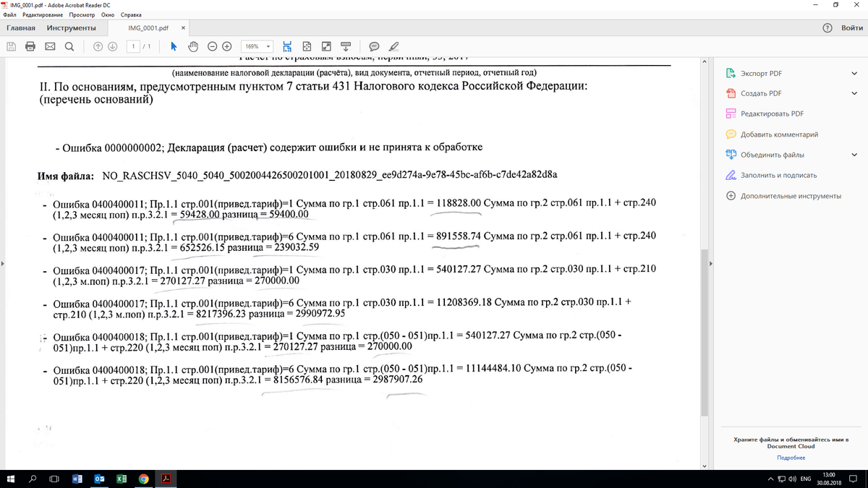Zoom in with the plus icon
The image size is (868, 488).
pyautogui.click(x=227, y=46)
